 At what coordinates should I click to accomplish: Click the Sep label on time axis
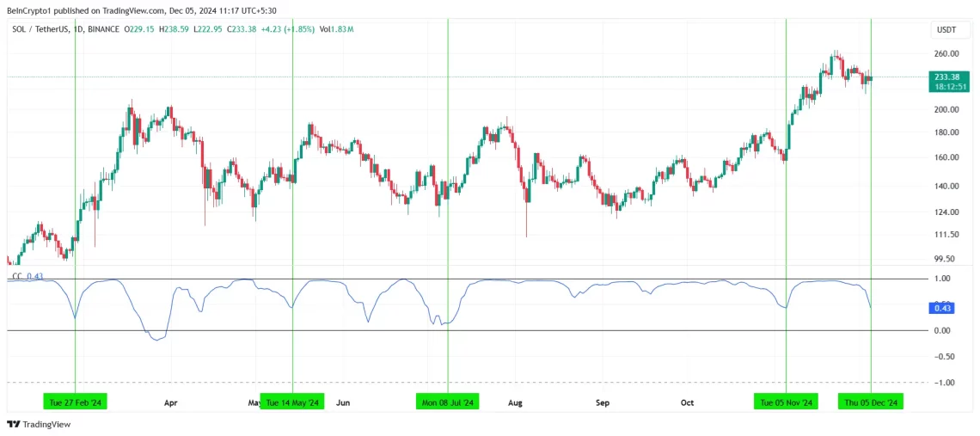(x=602, y=402)
